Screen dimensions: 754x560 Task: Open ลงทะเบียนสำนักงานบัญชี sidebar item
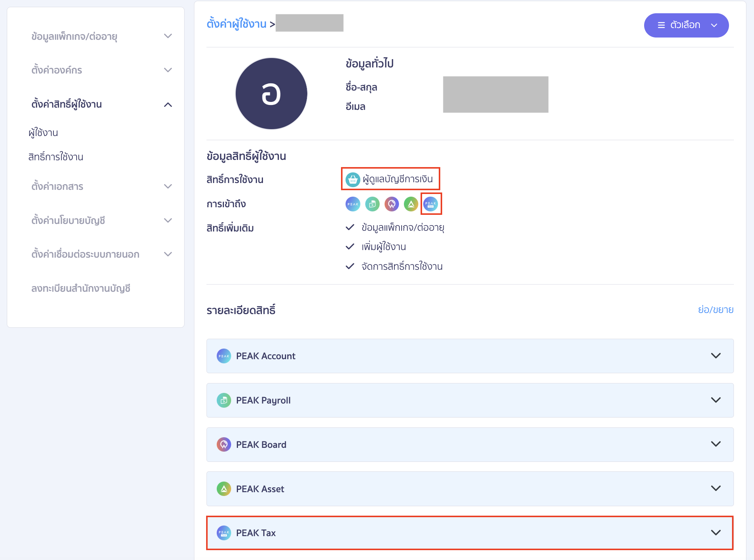click(81, 288)
